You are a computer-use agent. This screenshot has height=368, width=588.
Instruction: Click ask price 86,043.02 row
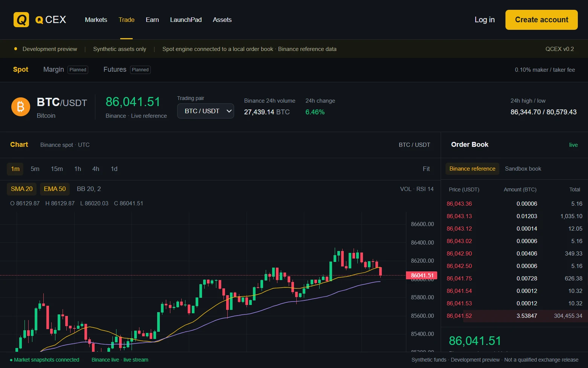(x=514, y=241)
